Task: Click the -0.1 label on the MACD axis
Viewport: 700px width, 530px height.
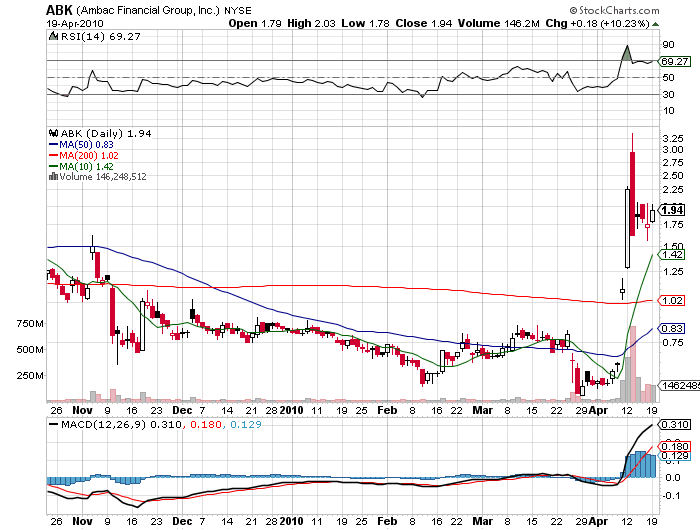Action: (671, 495)
